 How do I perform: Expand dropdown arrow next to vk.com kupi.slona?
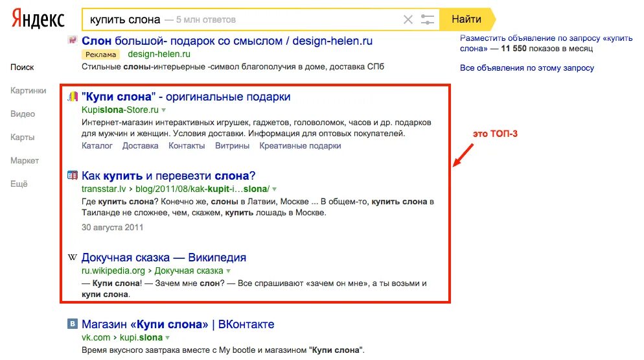(x=167, y=338)
